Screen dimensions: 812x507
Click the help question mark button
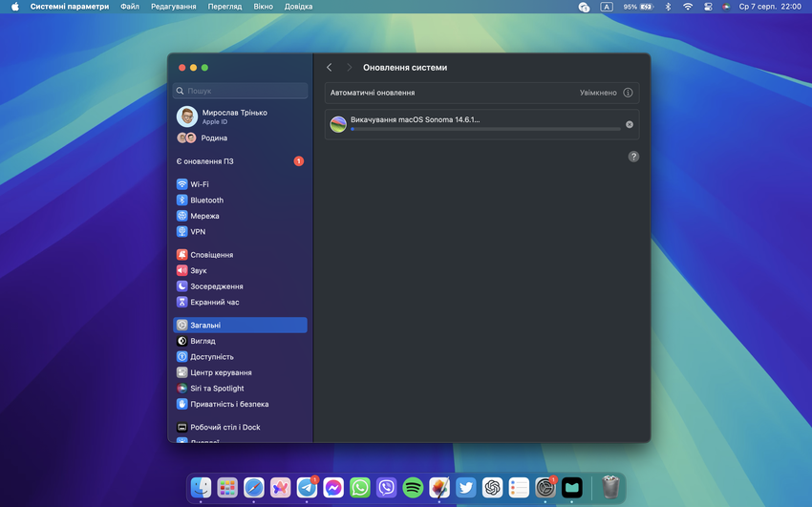[633, 157]
